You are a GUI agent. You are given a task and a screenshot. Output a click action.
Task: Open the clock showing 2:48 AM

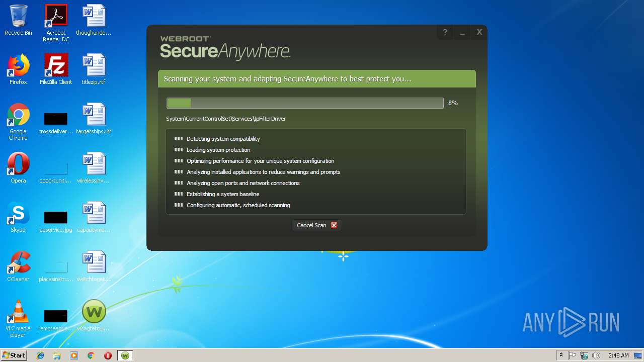tap(618, 355)
